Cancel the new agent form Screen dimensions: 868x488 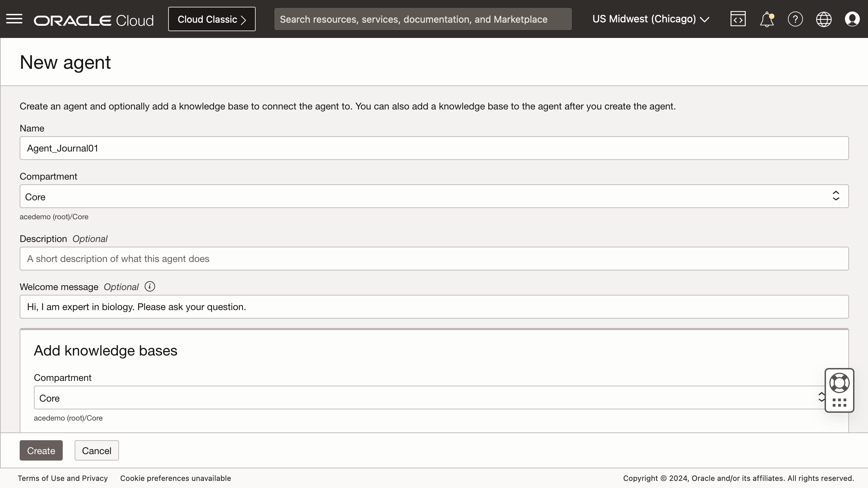(97, 450)
